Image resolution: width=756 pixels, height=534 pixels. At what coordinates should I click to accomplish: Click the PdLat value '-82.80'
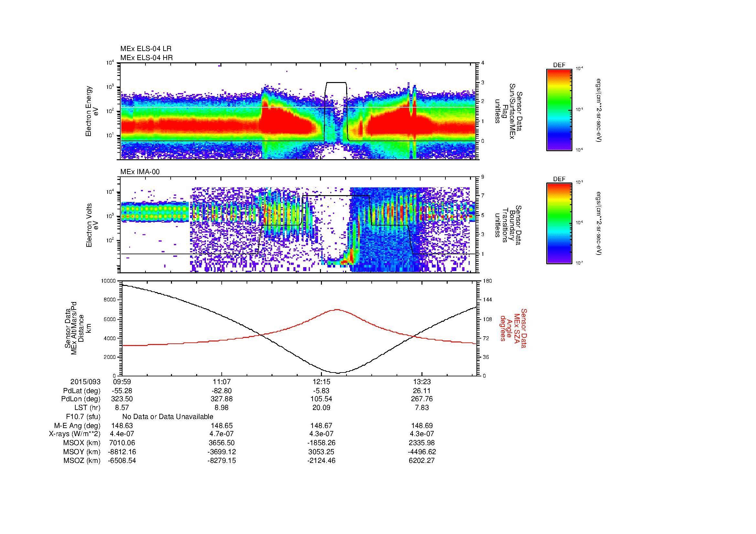click(222, 391)
